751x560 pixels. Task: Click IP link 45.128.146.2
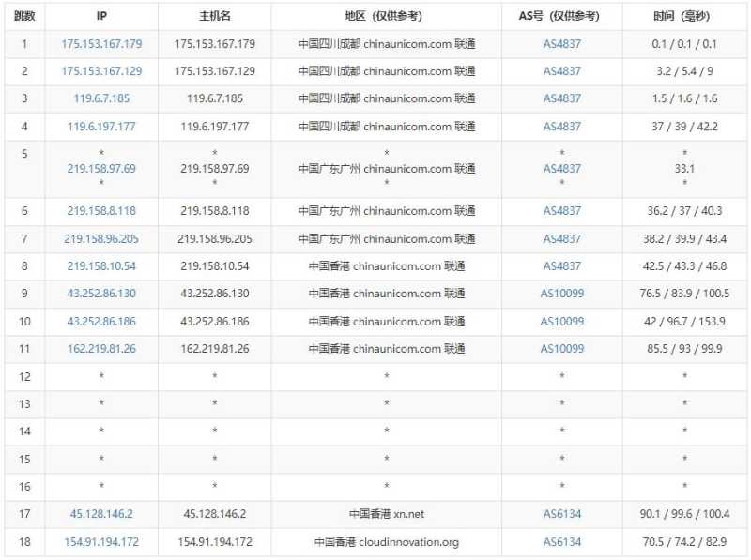tap(101, 514)
